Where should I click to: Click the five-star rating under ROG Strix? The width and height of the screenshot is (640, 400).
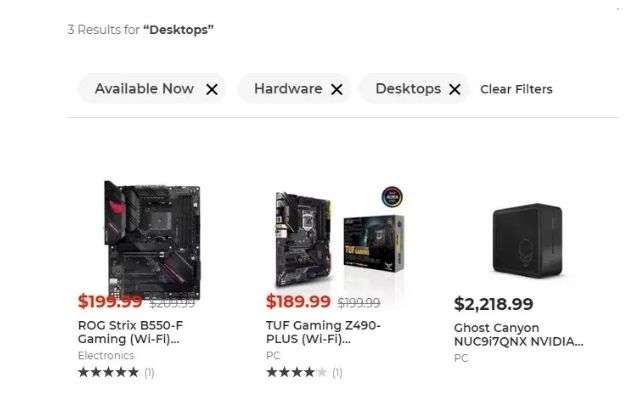point(108,372)
